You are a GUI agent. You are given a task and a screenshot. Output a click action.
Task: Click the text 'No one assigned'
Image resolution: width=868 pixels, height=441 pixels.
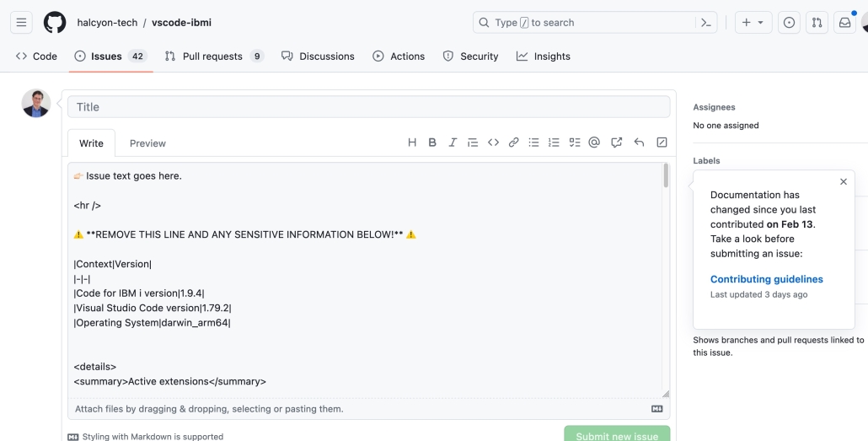coord(726,125)
